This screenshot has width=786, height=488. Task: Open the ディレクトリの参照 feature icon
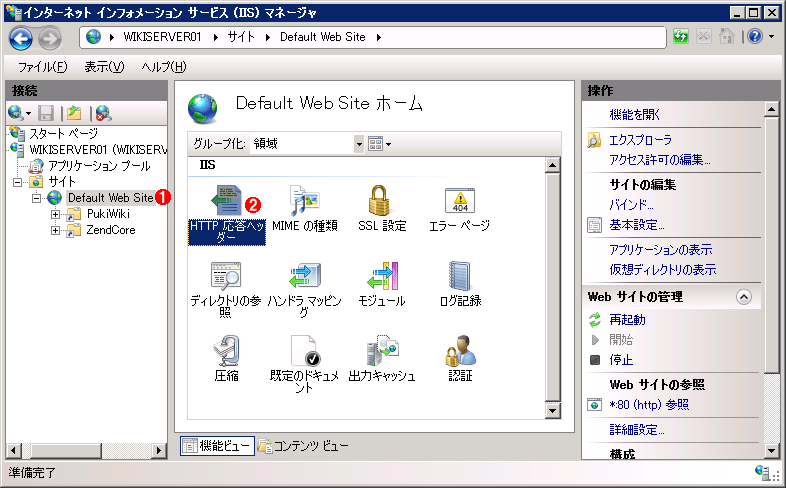[x=226, y=276]
